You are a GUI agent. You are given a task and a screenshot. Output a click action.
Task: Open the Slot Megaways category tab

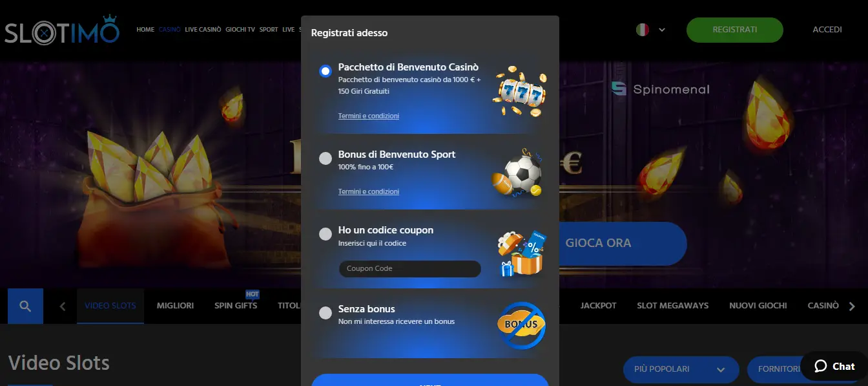point(672,306)
